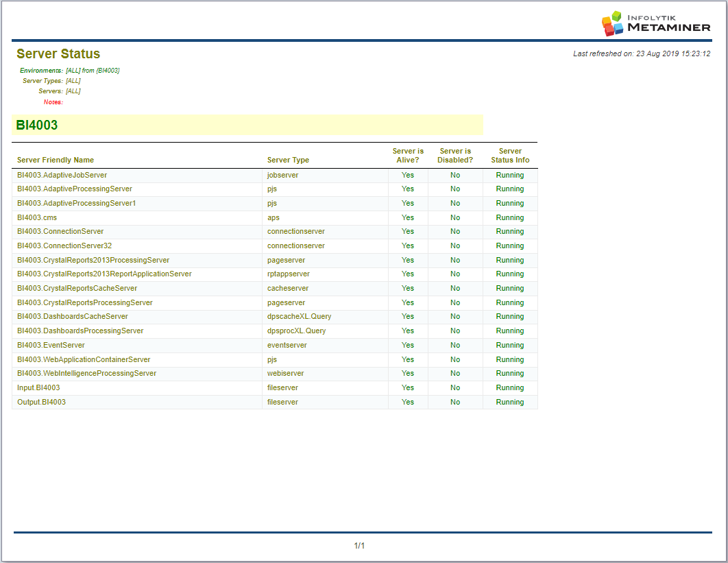Click the 1/1 page number footer

[x=359, y=546]
